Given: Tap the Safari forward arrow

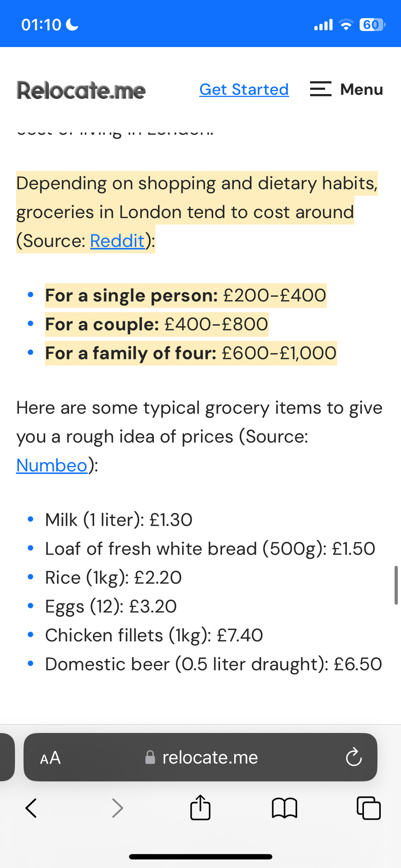Looking at the screenshot, I should click(117, 808).
